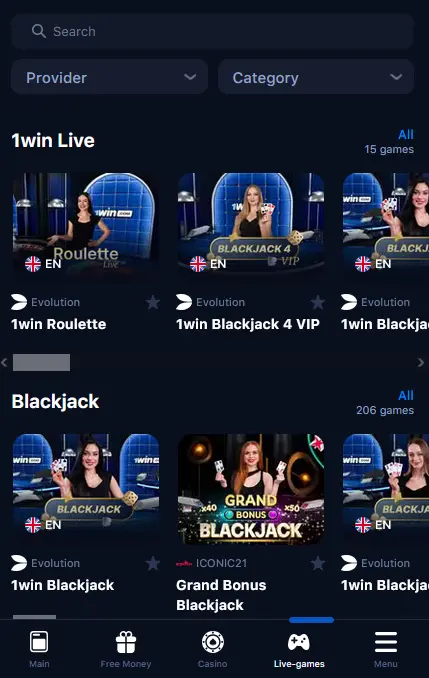
Task: Click right arrow of 1win Live carousel
Action: coord(420,362)
